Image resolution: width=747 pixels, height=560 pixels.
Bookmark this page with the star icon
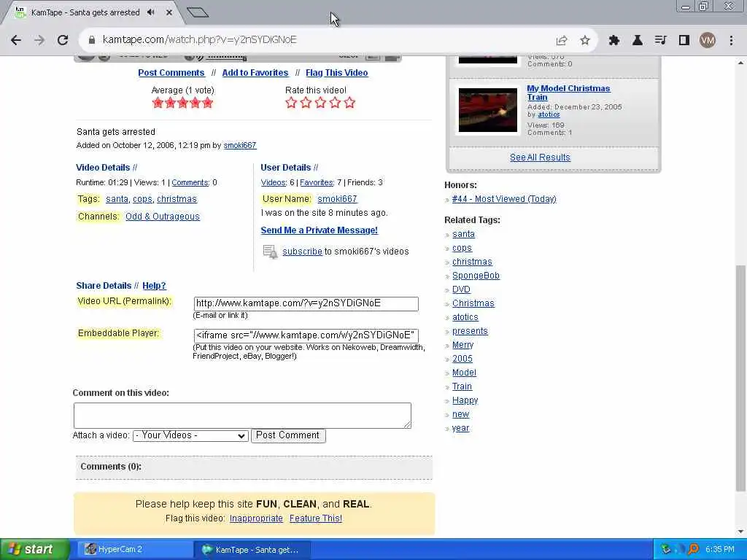pos(585,41)
